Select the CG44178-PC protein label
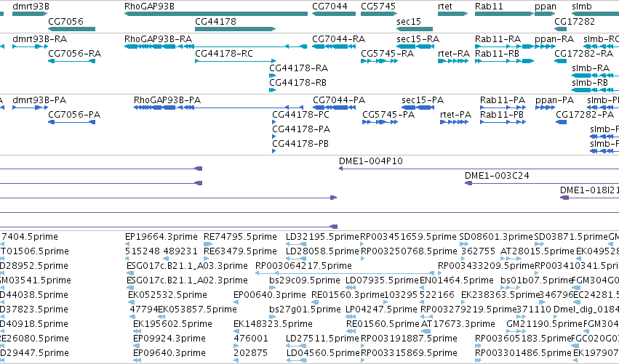 (x=301, y=115)
